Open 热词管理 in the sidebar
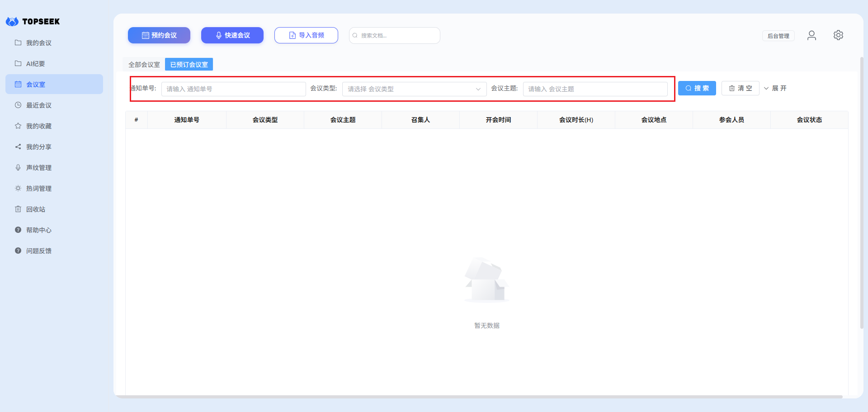The height and width of the screenshot is (412, 868). point(38,189)
